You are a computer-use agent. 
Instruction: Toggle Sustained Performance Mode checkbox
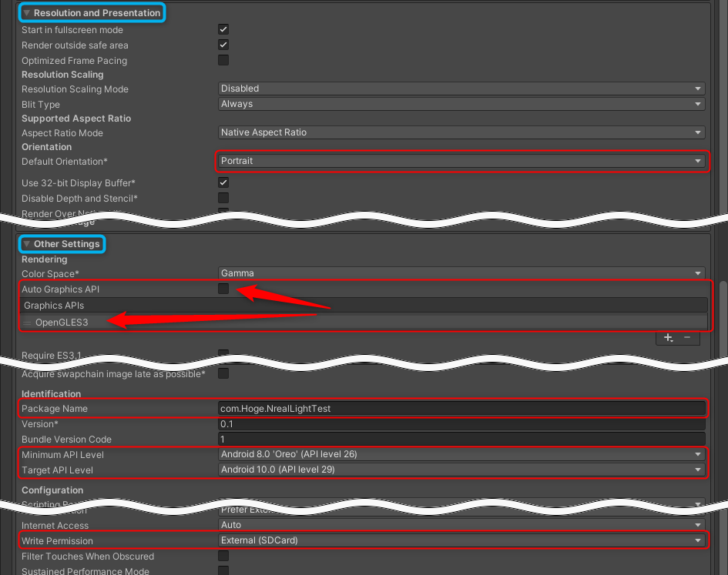tap(223, 570)
